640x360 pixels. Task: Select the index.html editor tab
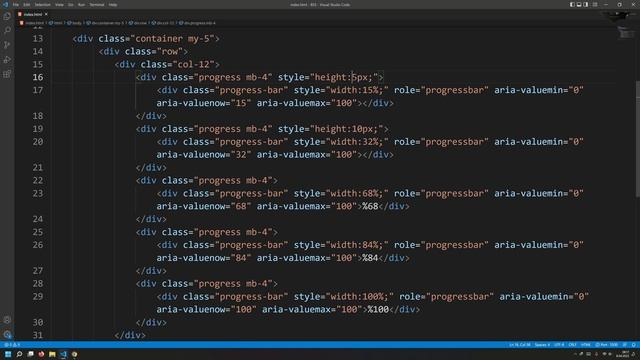click(33, 14)
